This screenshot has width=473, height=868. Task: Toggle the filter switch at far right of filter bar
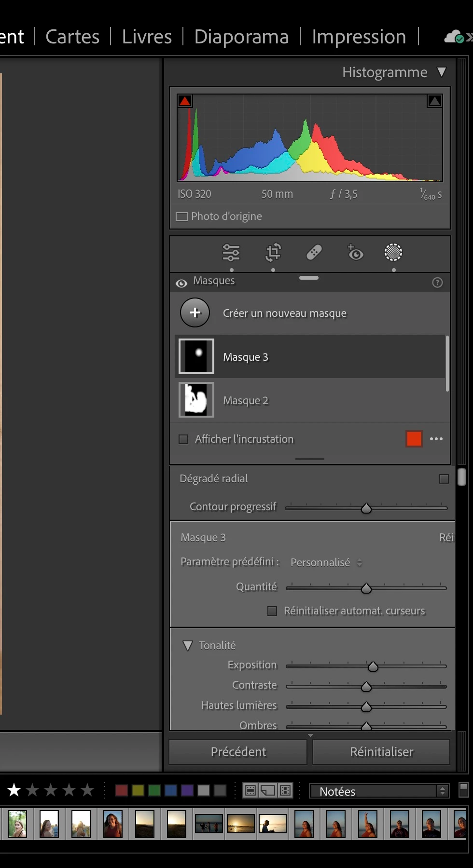463,790
